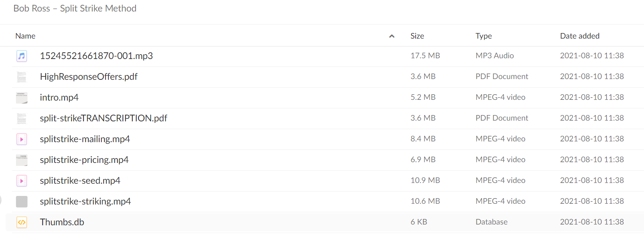Sort files by Size column header
The image size is (644, 239).
[x=417, y=36]
